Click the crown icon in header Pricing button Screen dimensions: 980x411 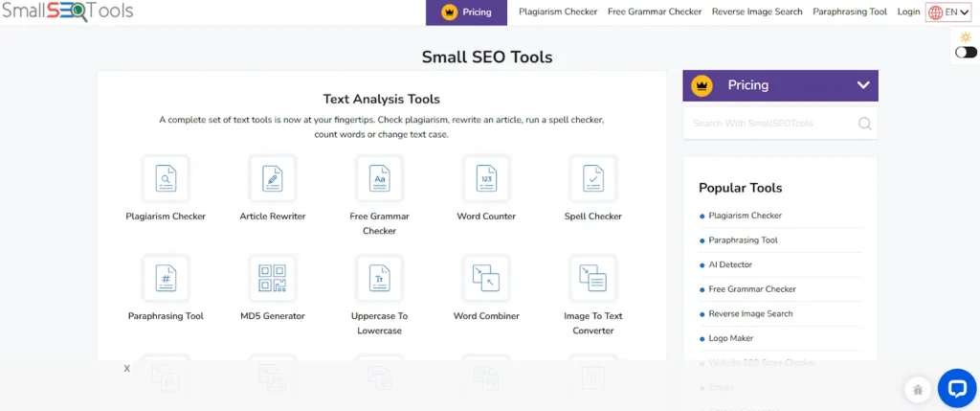(450, 12)
